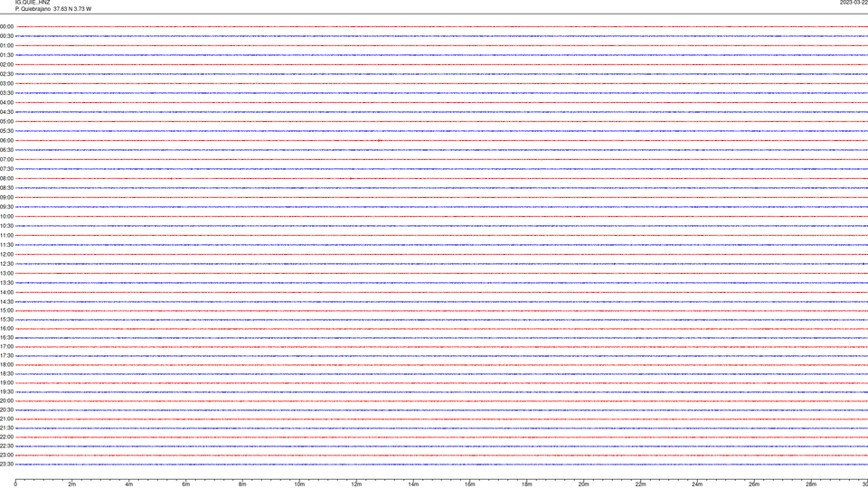Click the 15:00 time row label
Screen dimensions: 868x488
(6, 311)
